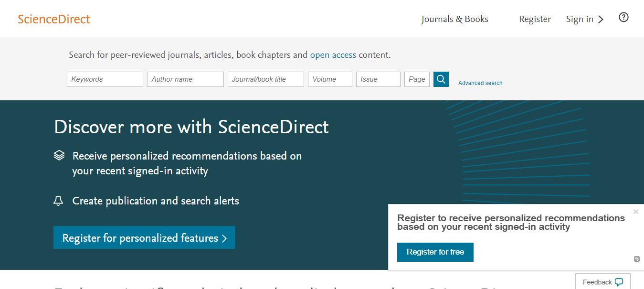
Task: Open Advanced search
Action: tap(480, 83)
